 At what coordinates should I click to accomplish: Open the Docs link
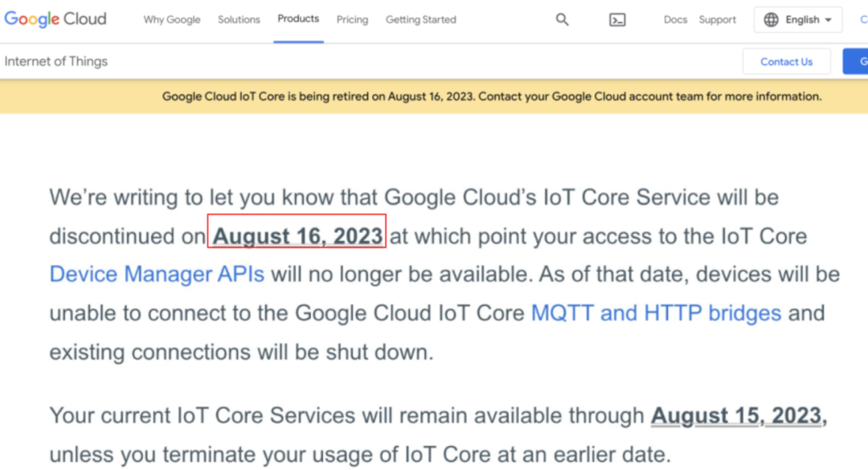point(675,20)
